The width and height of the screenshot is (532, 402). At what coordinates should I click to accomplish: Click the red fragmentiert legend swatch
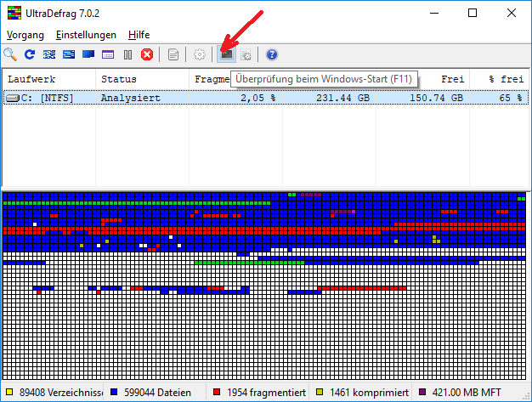217,392
